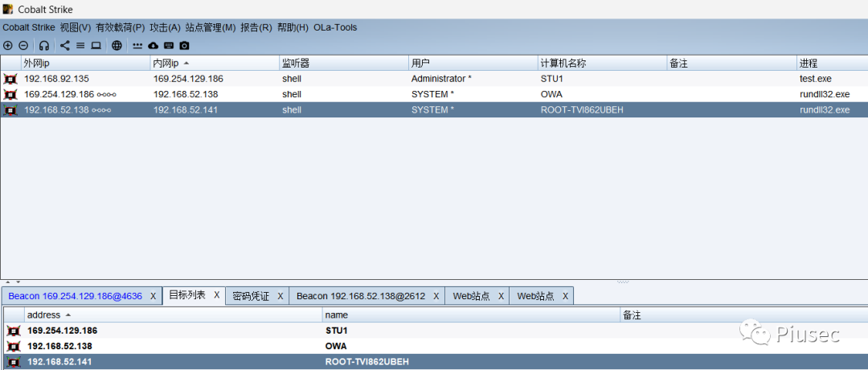
Task: Switch to Beacon 169.254.129.186@4636 tab
Action: pos(76,296)
